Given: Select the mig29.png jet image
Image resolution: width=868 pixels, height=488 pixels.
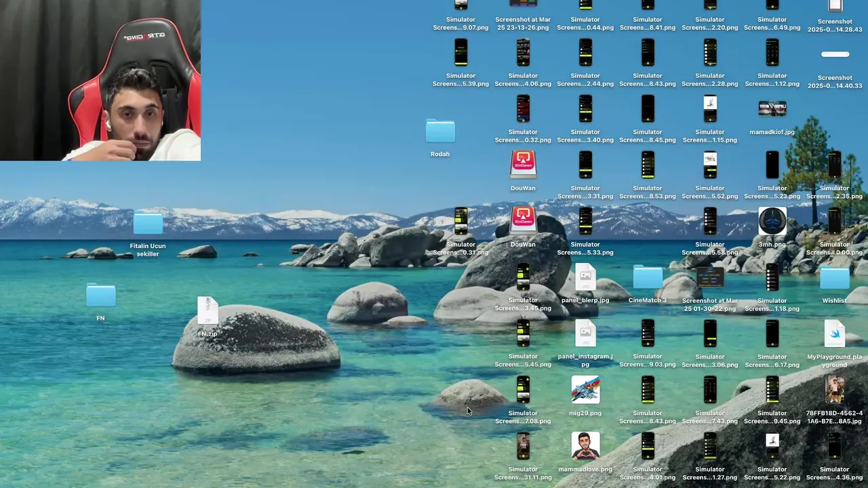Looking at the screenshot, I should click(585, 390).
